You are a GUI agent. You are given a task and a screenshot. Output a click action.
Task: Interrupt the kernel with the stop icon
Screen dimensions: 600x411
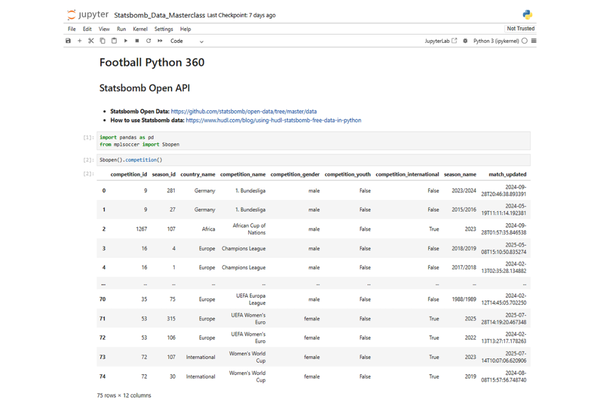click(x=137, y=41)
